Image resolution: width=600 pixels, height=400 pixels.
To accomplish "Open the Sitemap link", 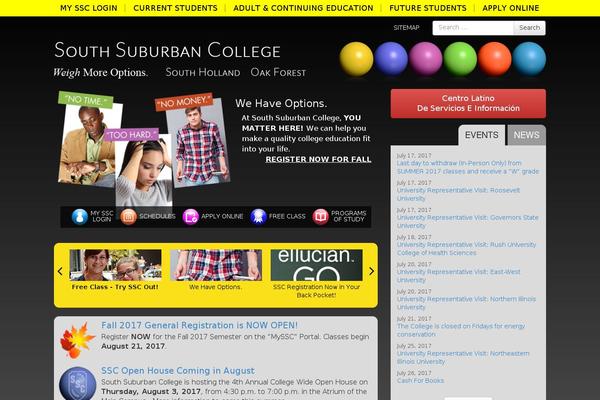I will (406, 28).
